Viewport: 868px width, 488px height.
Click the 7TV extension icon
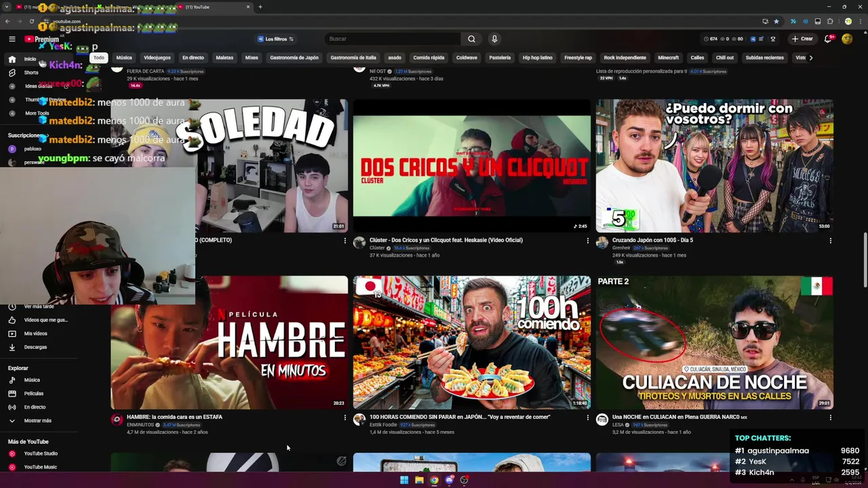tap(793, 21)
